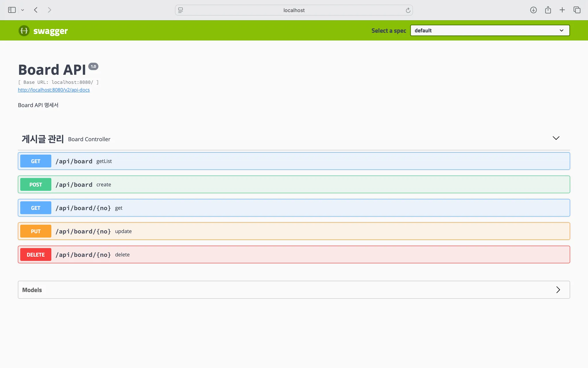Image resolution: width=588 pixels, height=368 pixels.
Task: Click the Share icon in the toolbar
Action: pos(548,10)
